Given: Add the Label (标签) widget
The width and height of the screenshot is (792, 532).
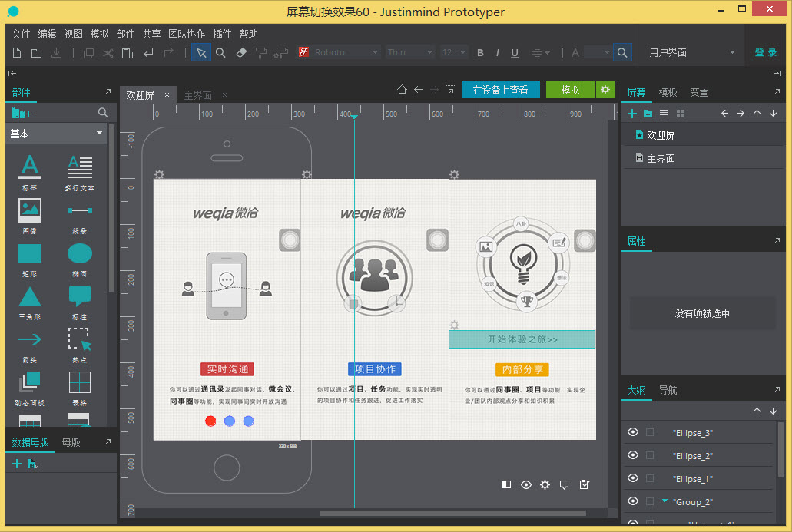Looking at the screenshot, I should pos(30,173).
